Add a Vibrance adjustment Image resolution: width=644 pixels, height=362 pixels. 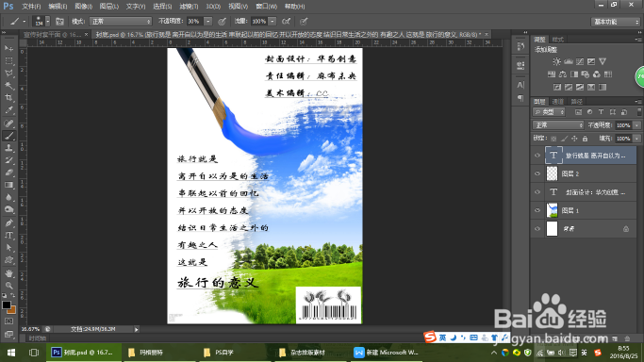tap(603, 61)
